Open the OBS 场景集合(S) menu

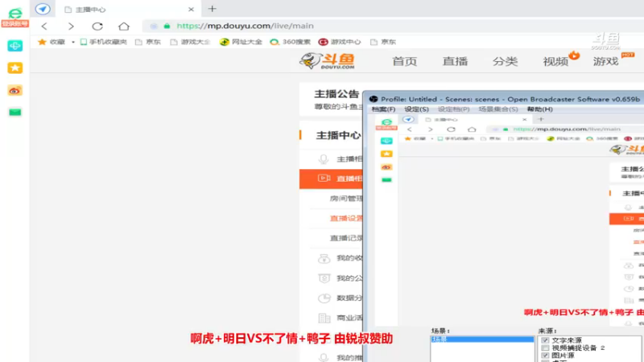497,109
